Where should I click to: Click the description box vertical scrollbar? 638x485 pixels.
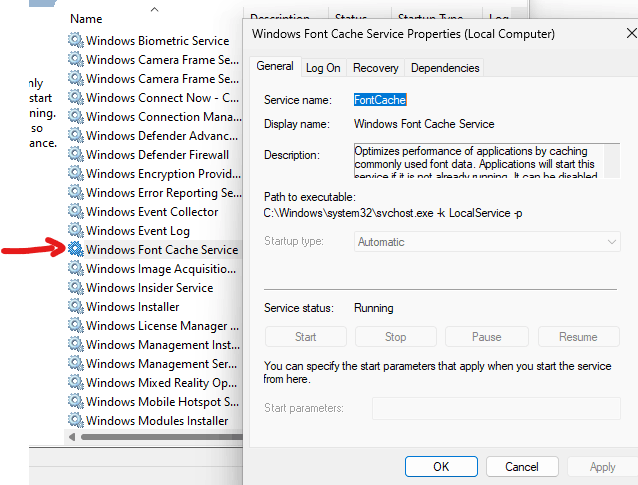point(612,160)
